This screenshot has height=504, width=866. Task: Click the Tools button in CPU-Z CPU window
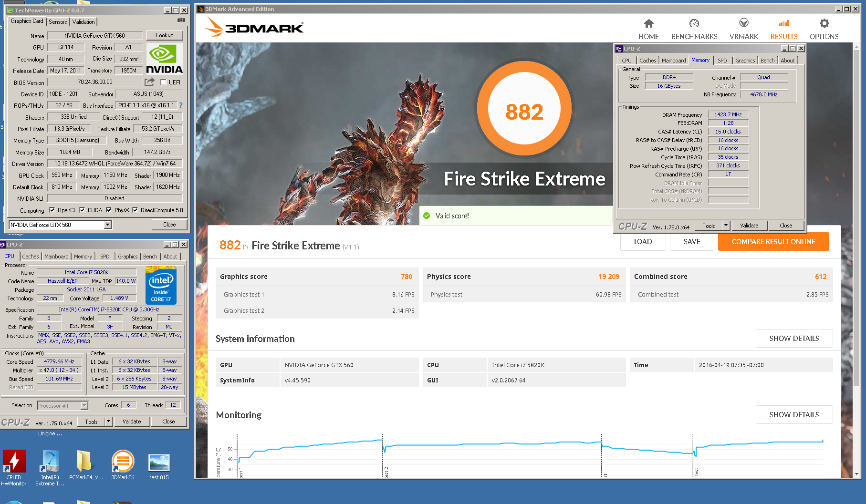91,422
